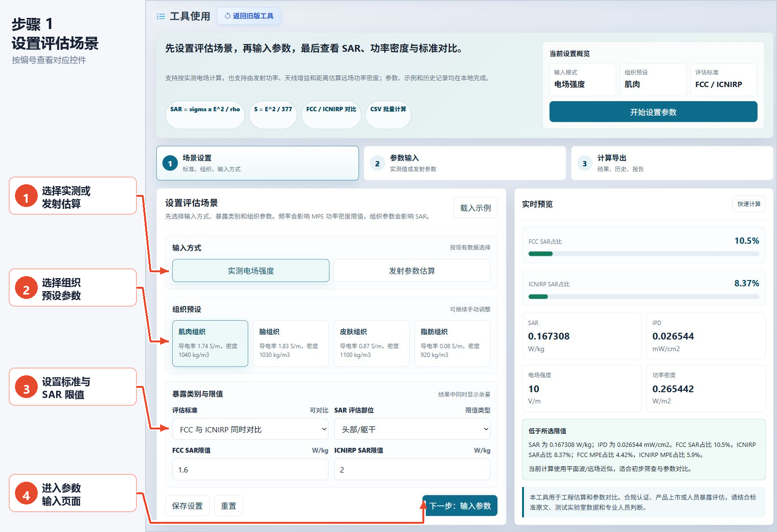Select the 输入模式 电场强度 overview card

(x=583, y=79)
